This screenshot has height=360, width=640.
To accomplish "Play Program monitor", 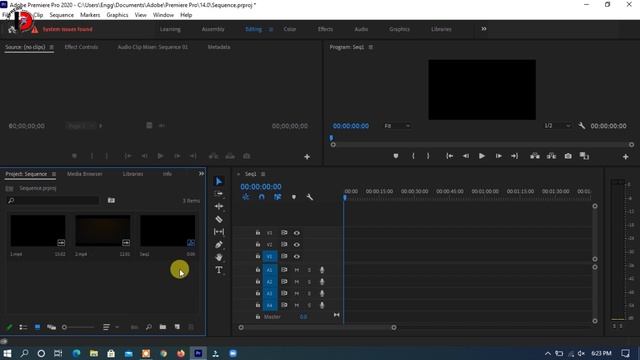I will coord(482,156).
